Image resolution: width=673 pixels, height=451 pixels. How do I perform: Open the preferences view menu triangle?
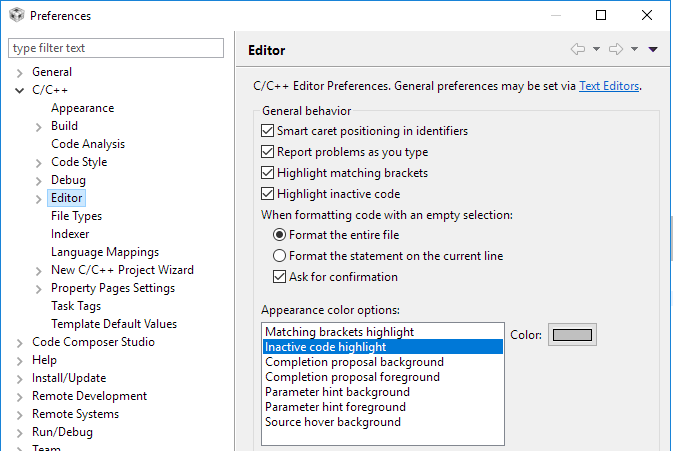653,49
